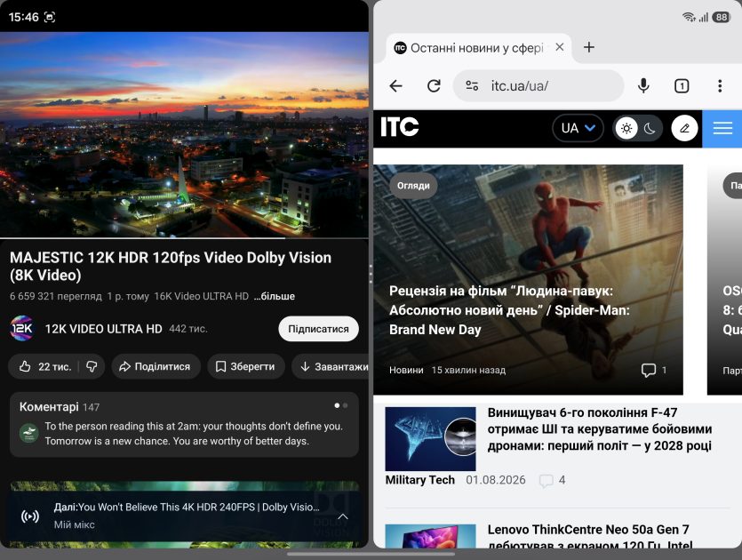Viewport: 742px width, 560px height.
Task: Open comments icon on F-47 article
Action: (546, 481)
